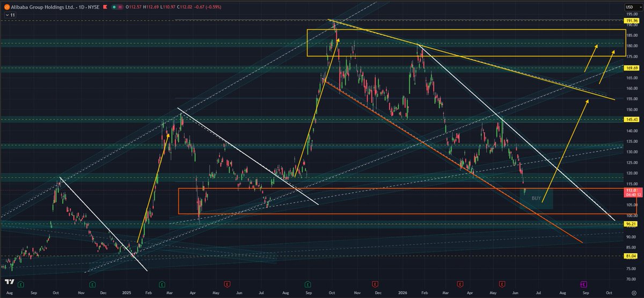Click the green market-status dot in the legend
This screenshot has height=298, width=644.
click(114, 8)
